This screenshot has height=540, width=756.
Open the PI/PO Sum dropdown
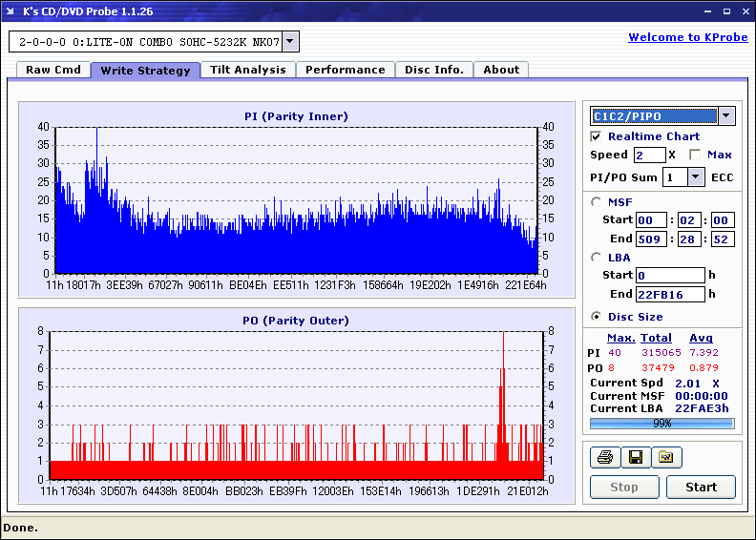[695, 177]
